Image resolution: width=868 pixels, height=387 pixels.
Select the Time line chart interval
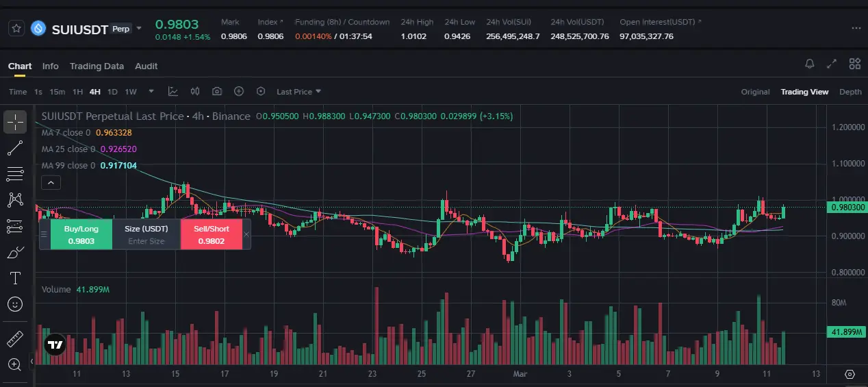(x=18, y=92)
